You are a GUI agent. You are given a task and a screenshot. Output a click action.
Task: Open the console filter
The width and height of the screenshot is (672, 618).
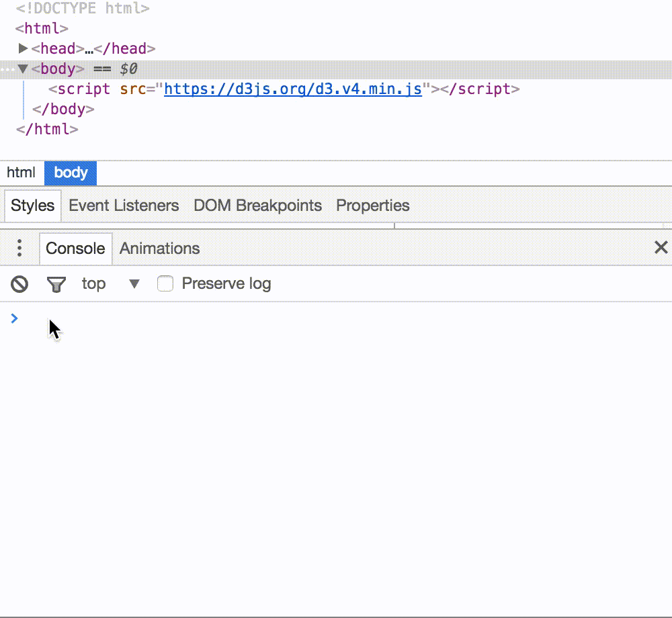pyautogui.click(x=56, y=284)
